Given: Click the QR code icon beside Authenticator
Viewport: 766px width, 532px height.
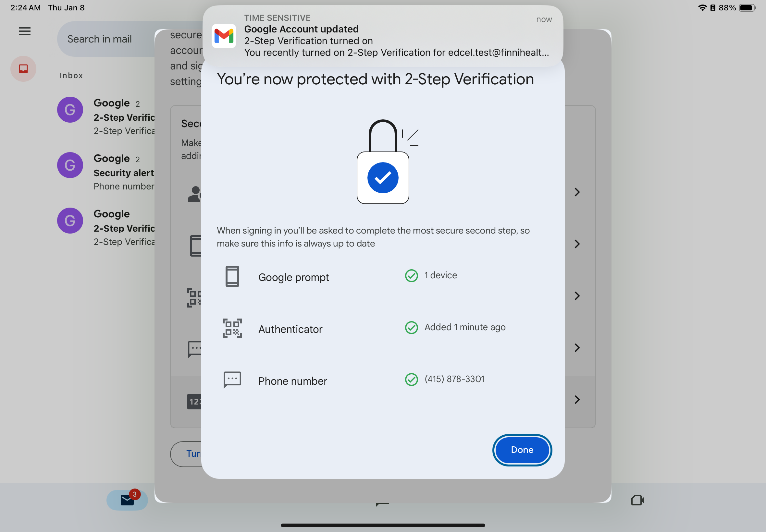Looking at the screenshot, I should (232, 328).
